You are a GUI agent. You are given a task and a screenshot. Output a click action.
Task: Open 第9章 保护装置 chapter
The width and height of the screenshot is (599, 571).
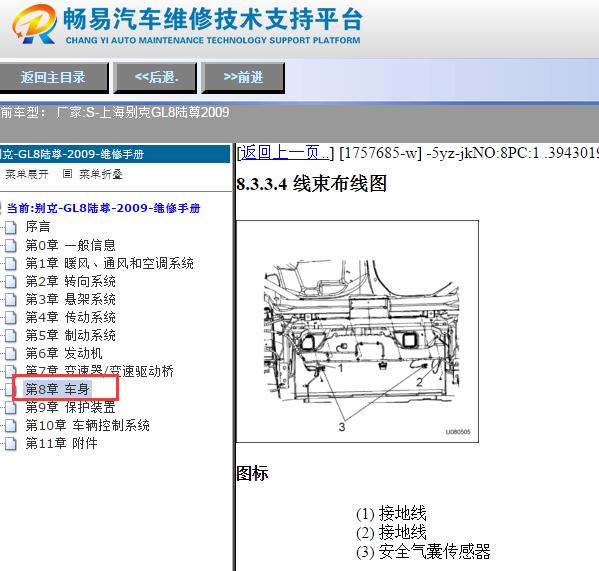(70, 407)
